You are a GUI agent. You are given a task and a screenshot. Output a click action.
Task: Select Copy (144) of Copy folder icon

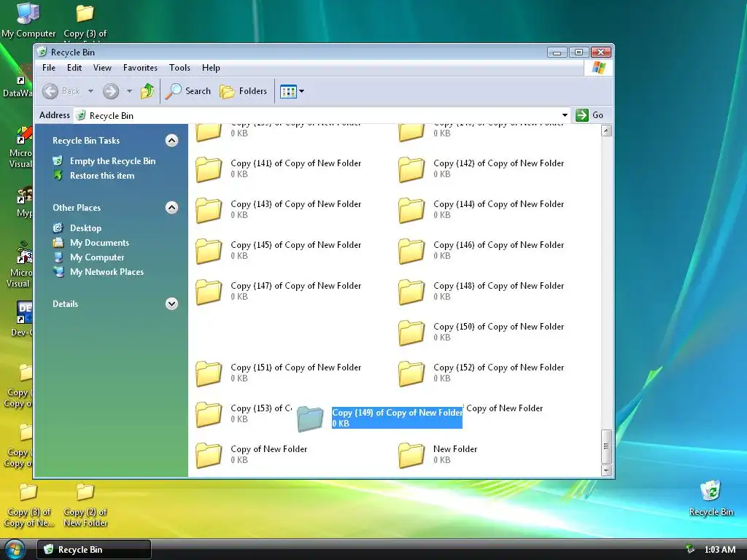coord(411,211)
